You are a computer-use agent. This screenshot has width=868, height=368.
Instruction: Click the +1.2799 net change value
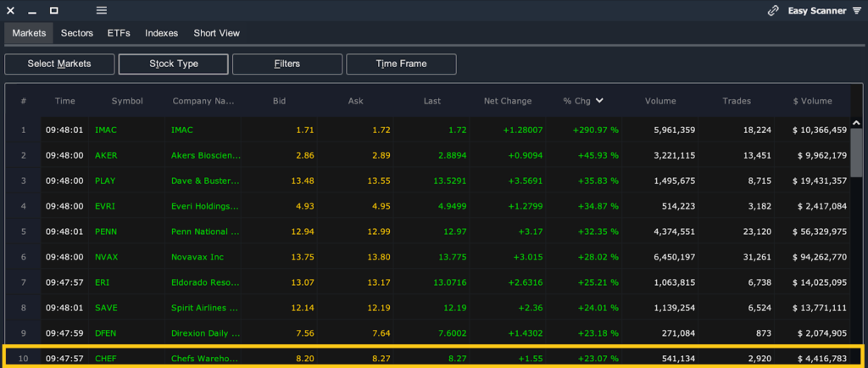coord(526,206)
